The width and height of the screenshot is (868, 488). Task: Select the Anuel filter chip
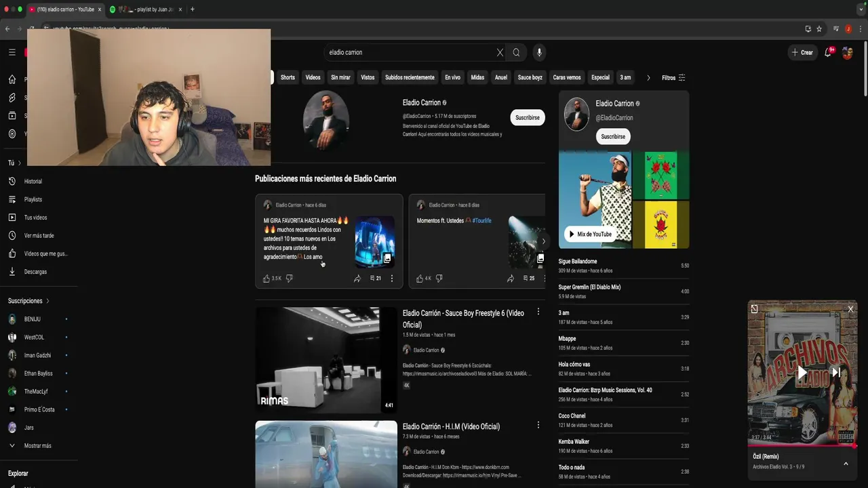[501, 78]
